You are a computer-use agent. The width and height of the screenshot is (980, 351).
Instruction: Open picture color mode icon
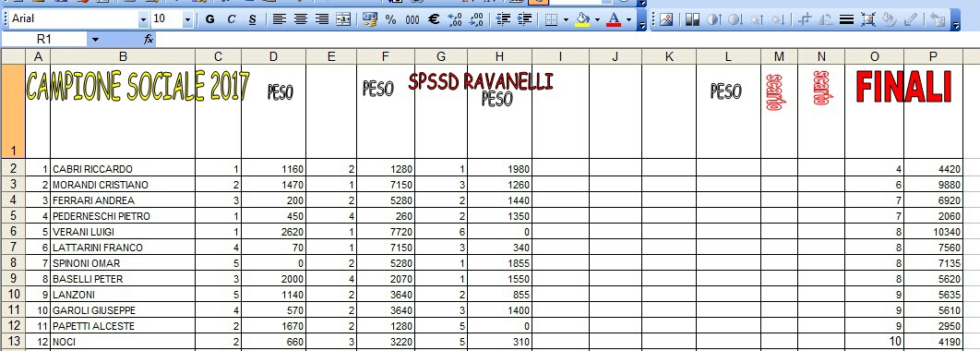click(x=692, y=19)
